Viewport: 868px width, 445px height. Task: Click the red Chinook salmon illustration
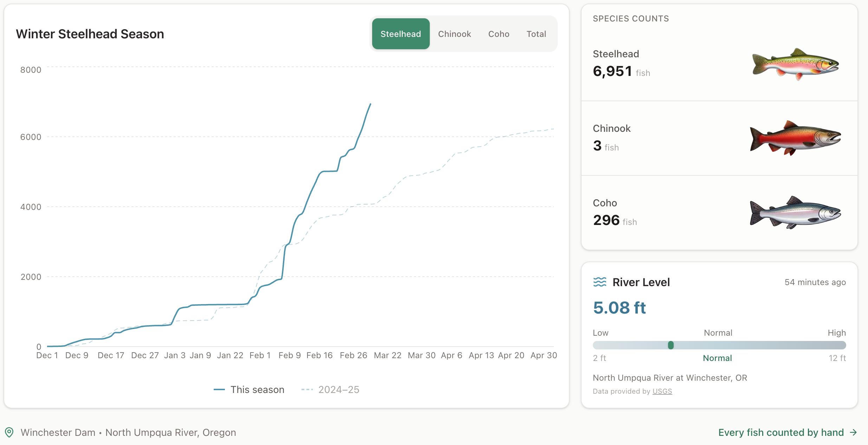pos(795,138)
